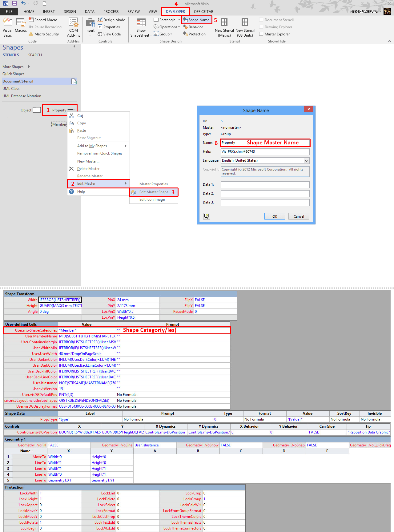Click the Undo arrow

tap(23, 3)
